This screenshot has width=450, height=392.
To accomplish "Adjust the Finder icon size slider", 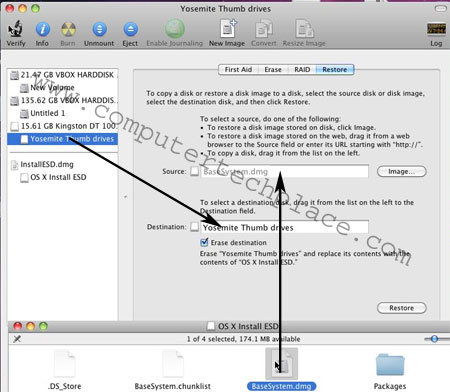I will click(x=434, y=339).
